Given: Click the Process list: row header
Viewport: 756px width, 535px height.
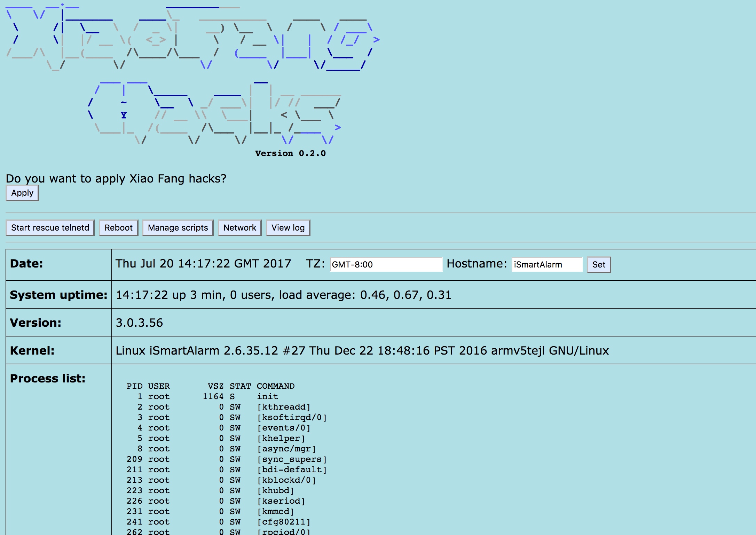Looking at the screenshot, I should (x=48, y=379).
